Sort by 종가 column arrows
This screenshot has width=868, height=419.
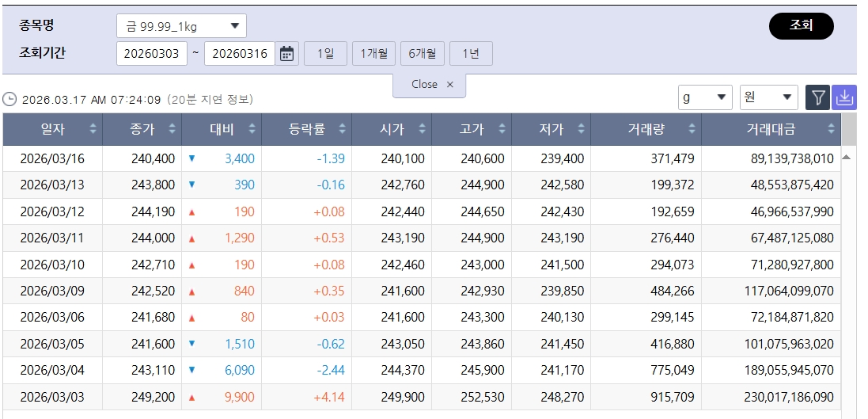click(172, 129)
